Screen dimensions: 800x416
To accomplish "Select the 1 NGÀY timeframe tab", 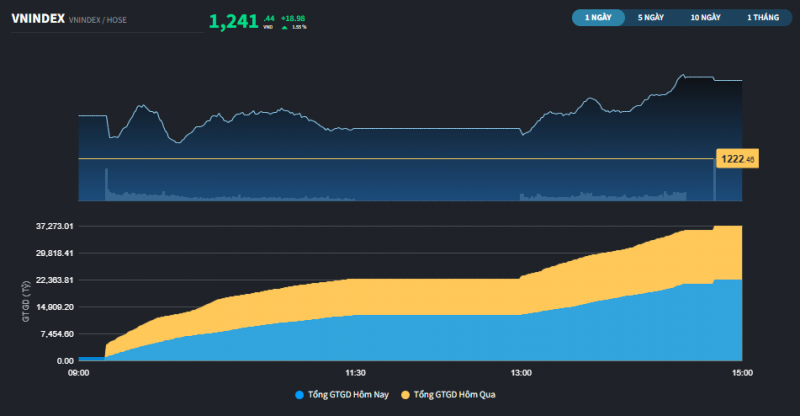I will (597, 17).
